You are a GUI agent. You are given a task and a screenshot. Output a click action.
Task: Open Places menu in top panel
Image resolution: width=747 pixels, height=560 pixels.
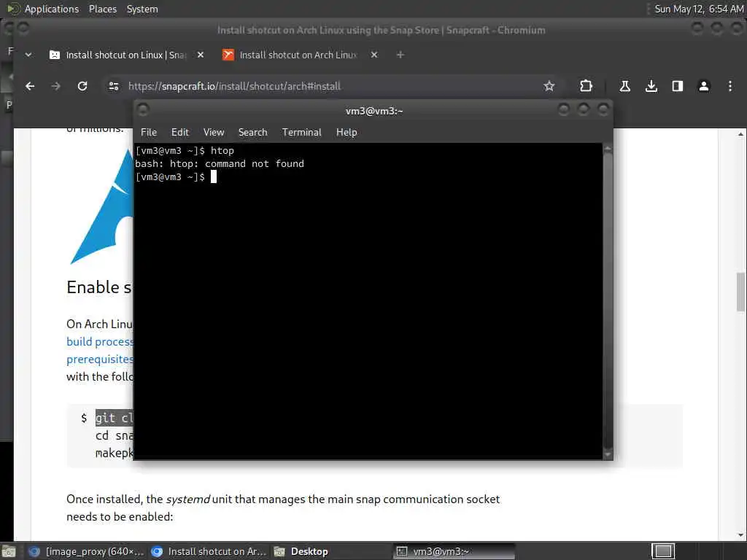[x=102, y=9]
